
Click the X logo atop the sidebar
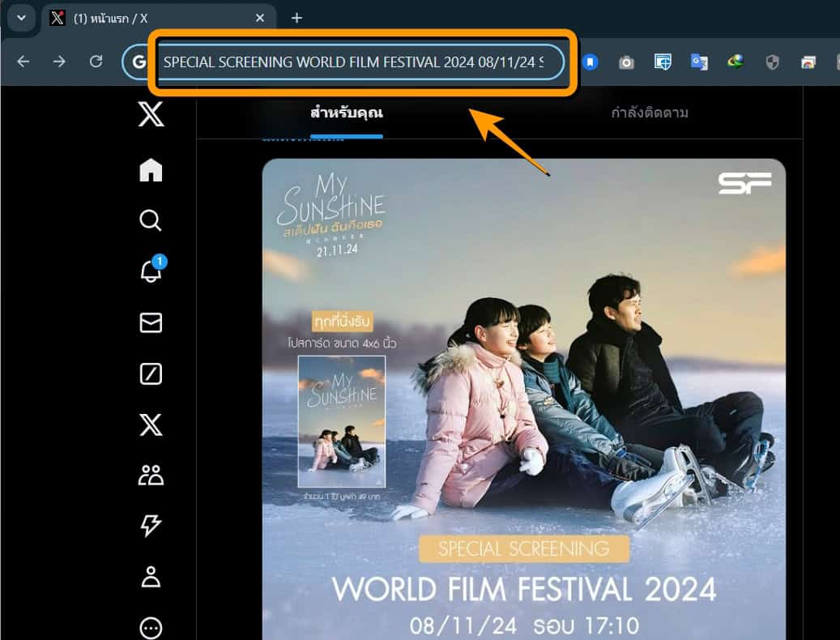[151, 114]
